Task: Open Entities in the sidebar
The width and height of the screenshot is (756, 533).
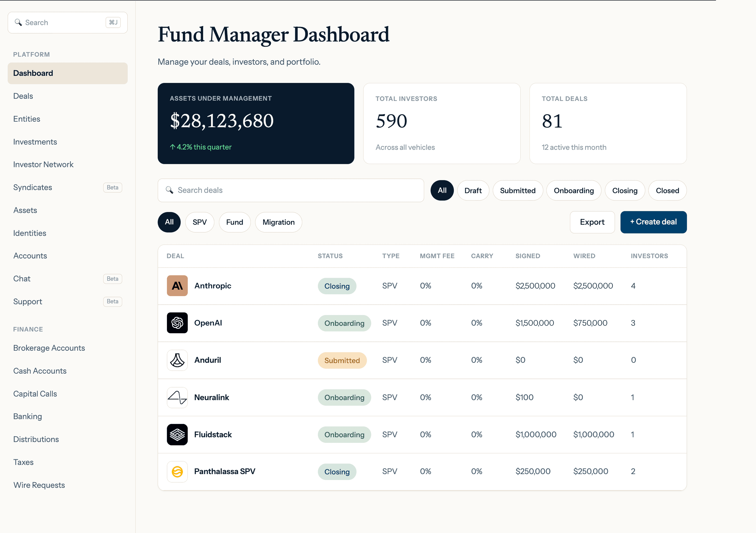Action: tap(67, 119)
